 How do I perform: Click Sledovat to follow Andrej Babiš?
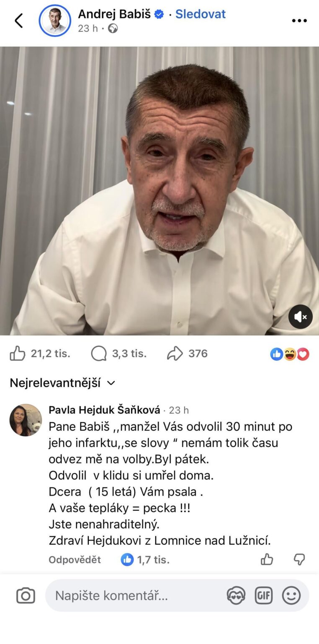200,14
